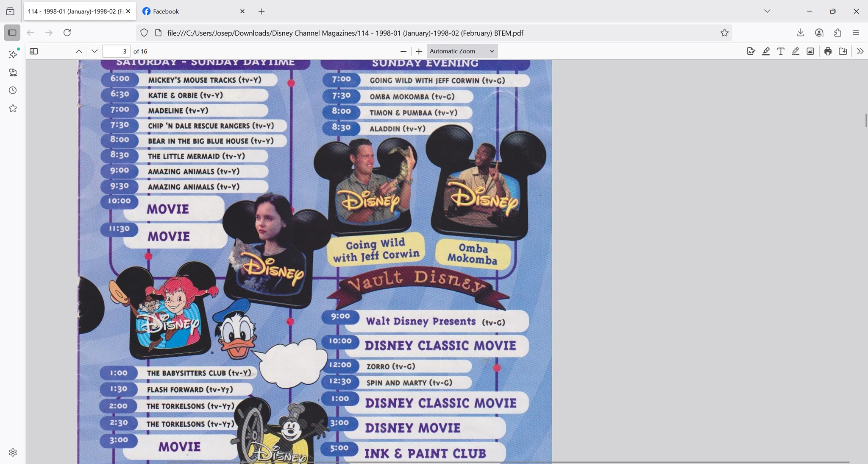Open the tracking protection shield
Viewport: 868px width, 464px height.
coord(144,33)
